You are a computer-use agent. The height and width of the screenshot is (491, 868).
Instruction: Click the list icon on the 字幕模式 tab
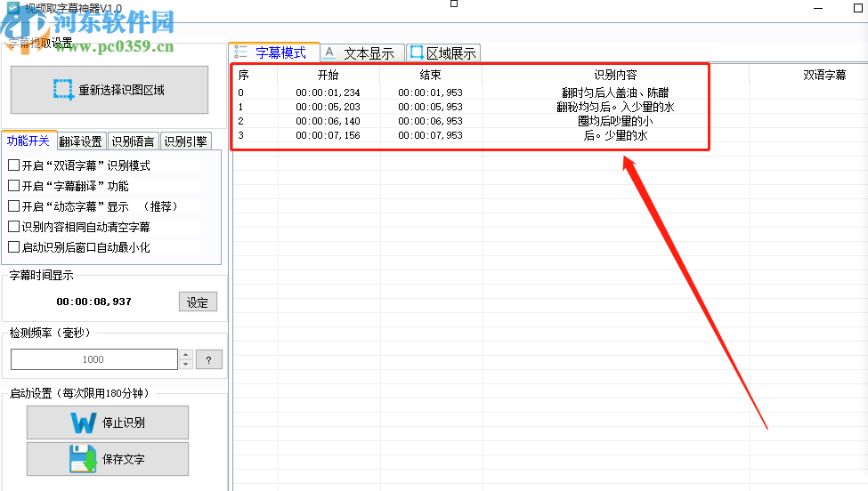click(240, 52)
